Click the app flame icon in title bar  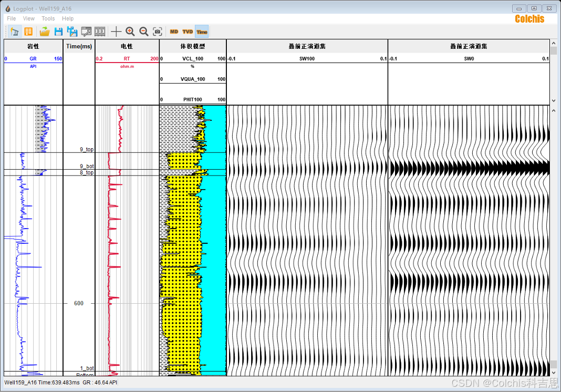pyautogui.click(x=7, y=8)
